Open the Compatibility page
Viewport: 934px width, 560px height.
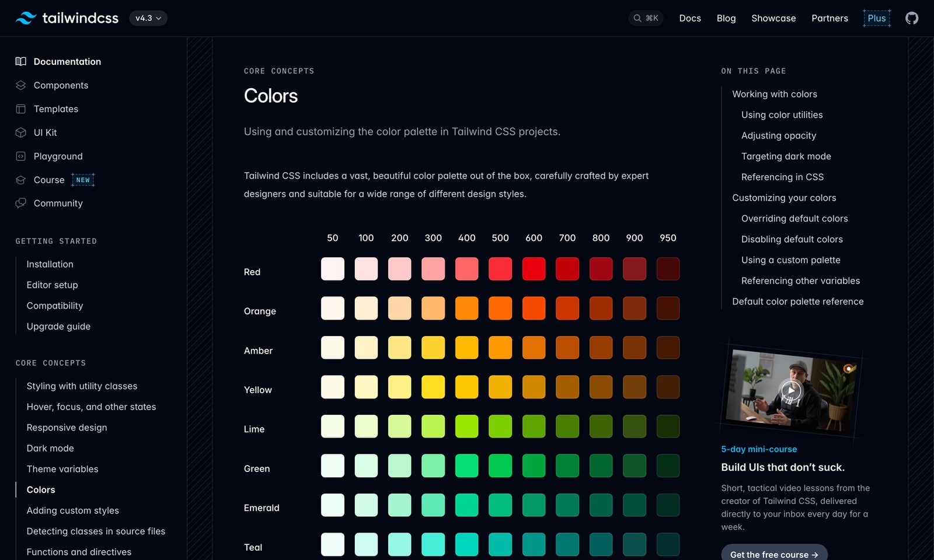point(55,306)
